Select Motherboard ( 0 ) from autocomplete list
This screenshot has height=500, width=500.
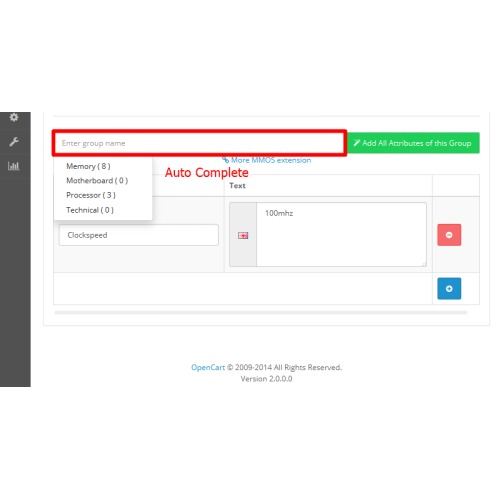pos(97,181)
